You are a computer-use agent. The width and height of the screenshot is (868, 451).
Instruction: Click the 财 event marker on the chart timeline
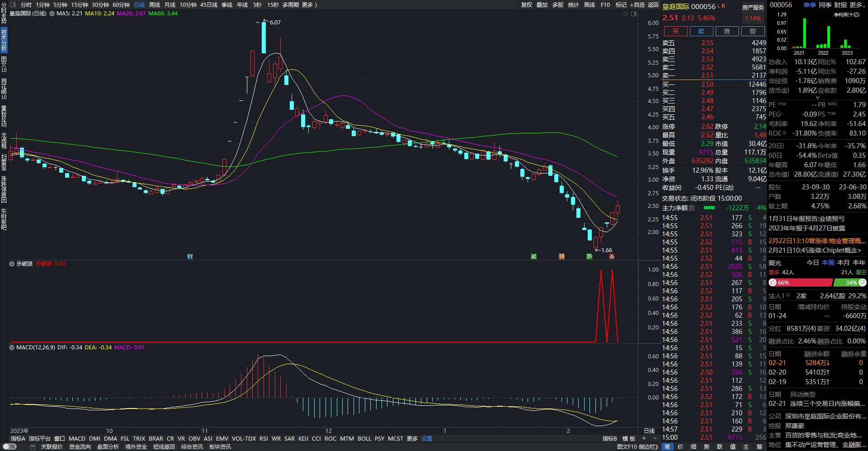(x=190, y=257)
